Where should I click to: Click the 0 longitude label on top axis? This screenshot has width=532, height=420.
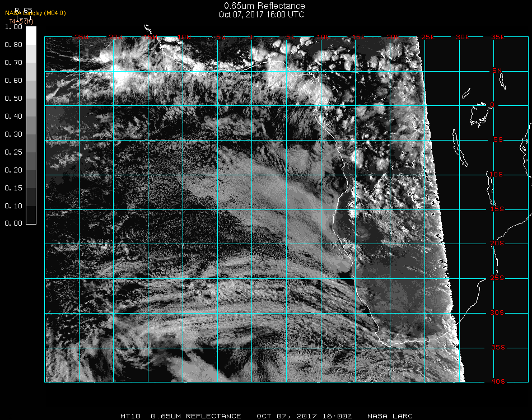[250, 37]
